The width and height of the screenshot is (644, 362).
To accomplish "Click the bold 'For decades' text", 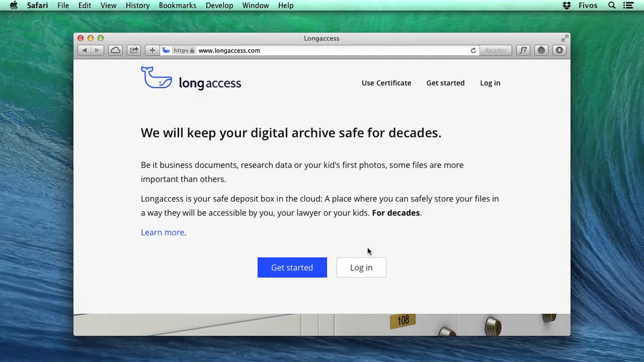I will click(x=396, y=213).
